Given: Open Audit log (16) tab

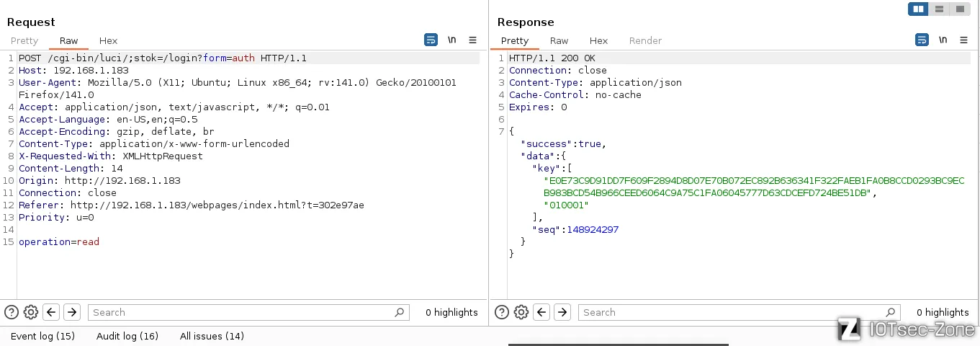Looking at the screenshot, I should (x=127, y=336).
